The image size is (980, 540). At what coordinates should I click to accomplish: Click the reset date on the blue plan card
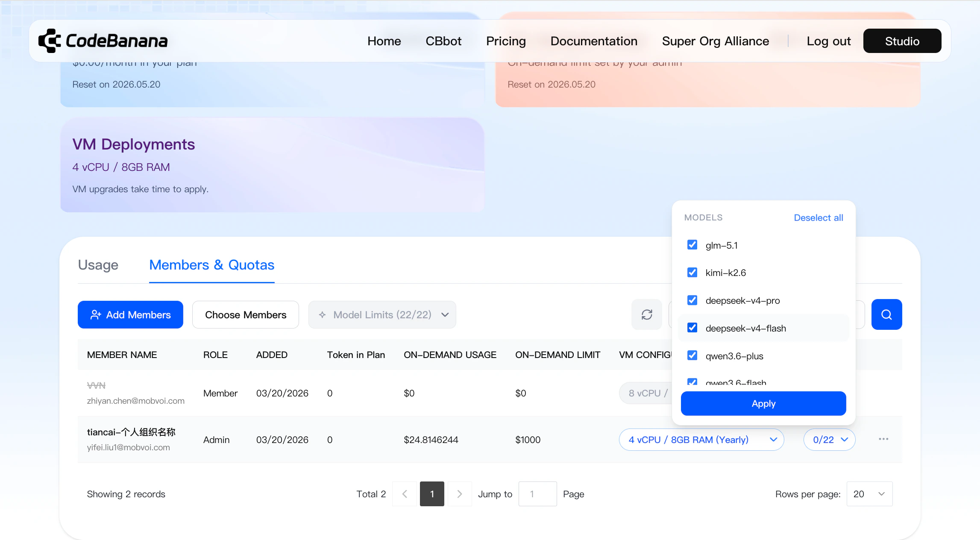tap(116, 84)
